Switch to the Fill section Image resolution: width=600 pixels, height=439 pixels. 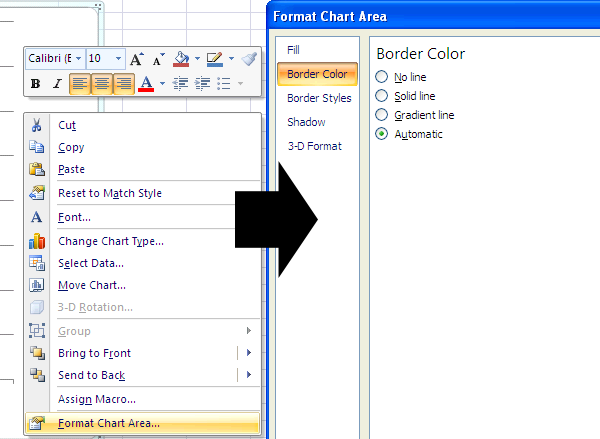click(293, 49)
